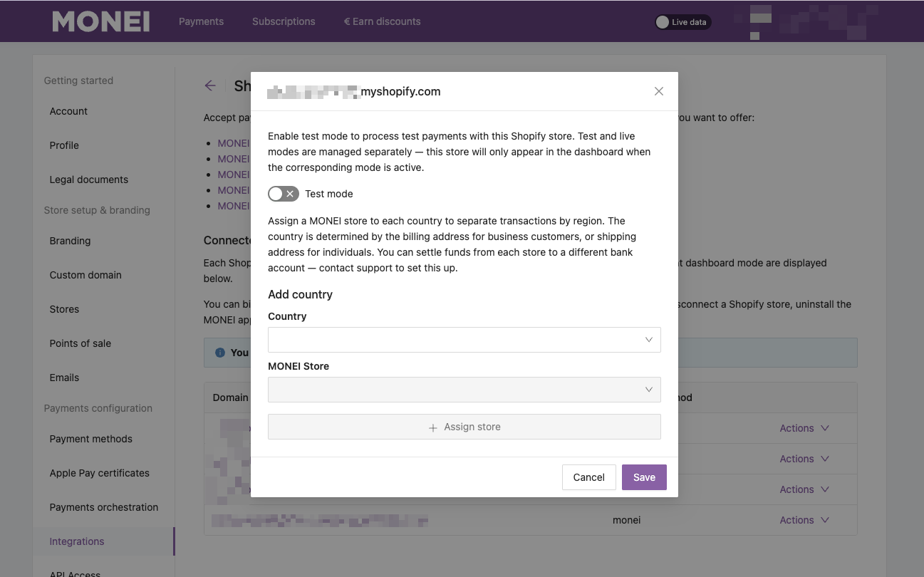Expand Actions menu in third table row

804,489
